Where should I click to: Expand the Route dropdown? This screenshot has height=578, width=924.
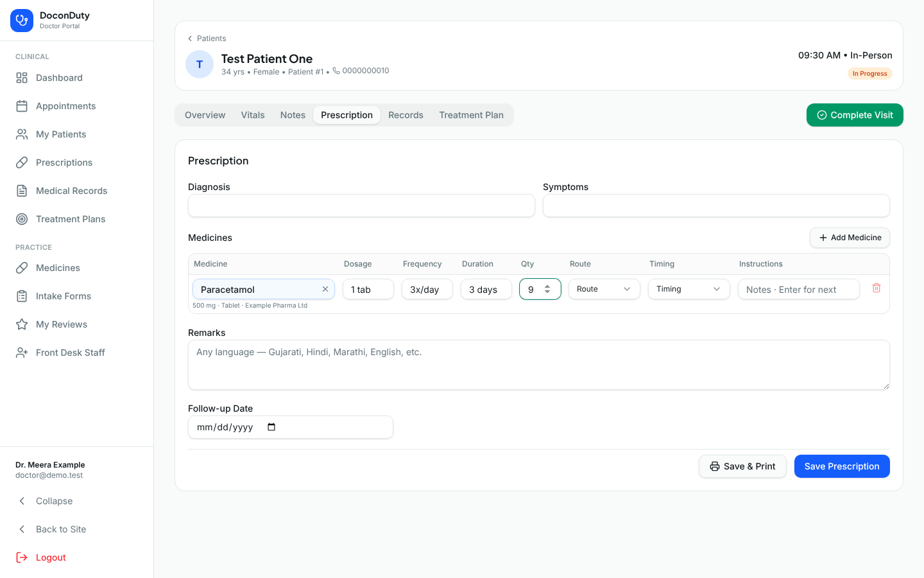[x=604, y=289]
